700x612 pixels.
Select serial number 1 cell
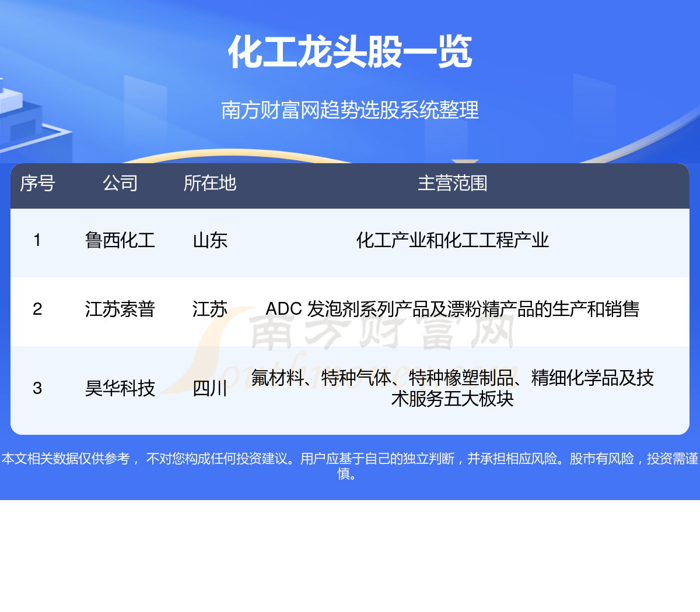[37, 240]
